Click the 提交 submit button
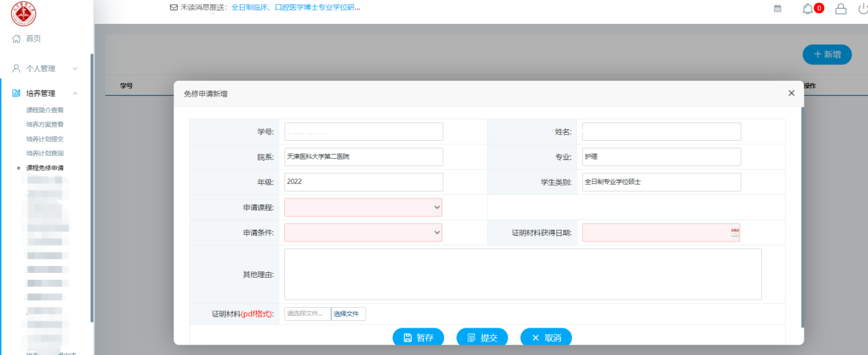 (x=482, y=338)
